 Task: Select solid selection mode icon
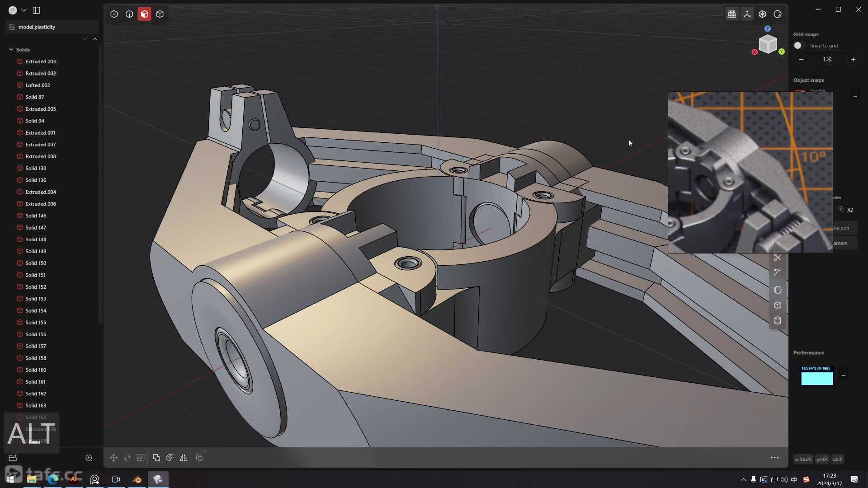tap(160, 14)
